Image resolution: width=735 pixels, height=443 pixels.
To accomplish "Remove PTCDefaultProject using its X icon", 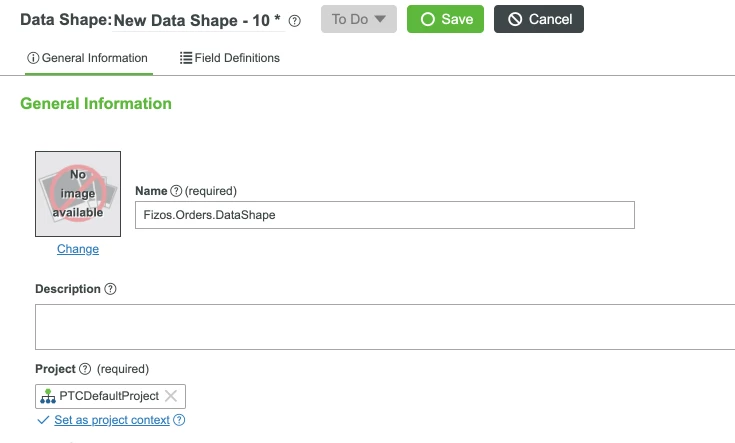I will coord(171,396).
